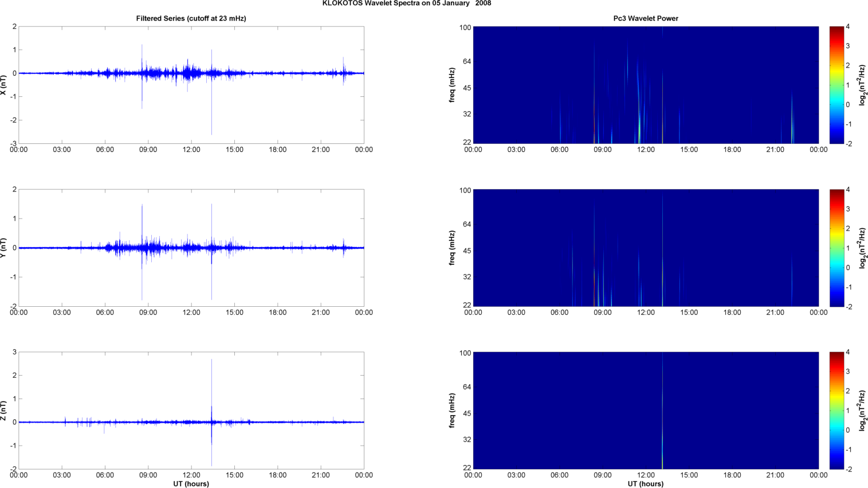This screenshot has width=868, height=488.
Task: Click the freq (mHz) label of middle spectrum
Action: click(452, 248)
